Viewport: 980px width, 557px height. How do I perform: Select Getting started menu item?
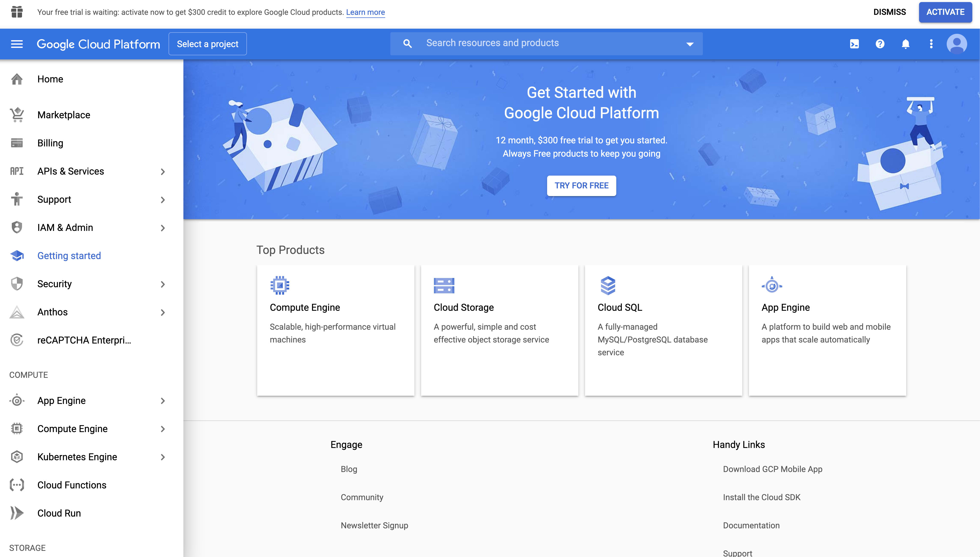[91, 255]
